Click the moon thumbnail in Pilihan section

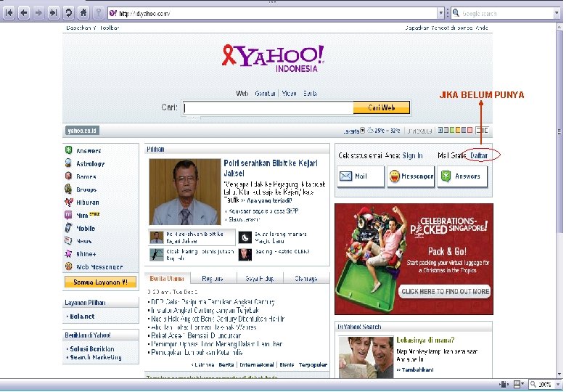click(x=245, y=237)
